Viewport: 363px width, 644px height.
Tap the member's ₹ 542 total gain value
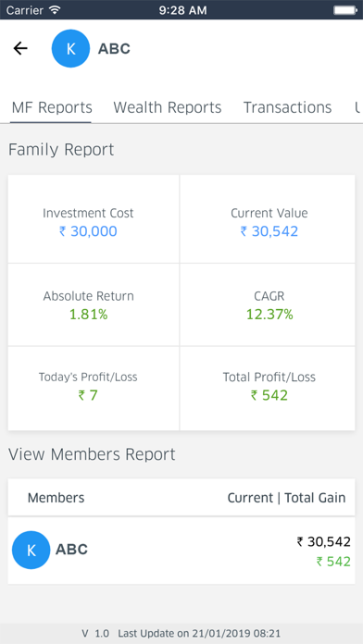coord(333,562)
